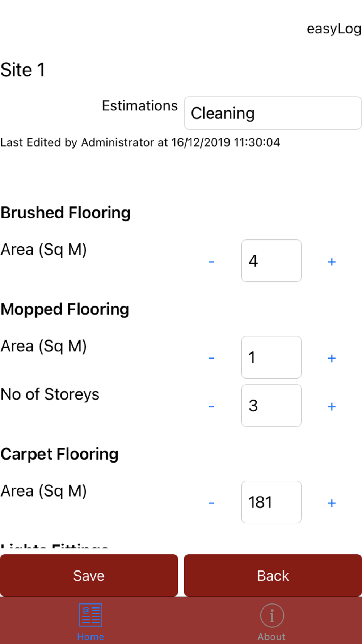This screenshot has width=362, height=644.
Task: Open the Home tab icon
Action: pyautogui.click(x=90, y=615)
